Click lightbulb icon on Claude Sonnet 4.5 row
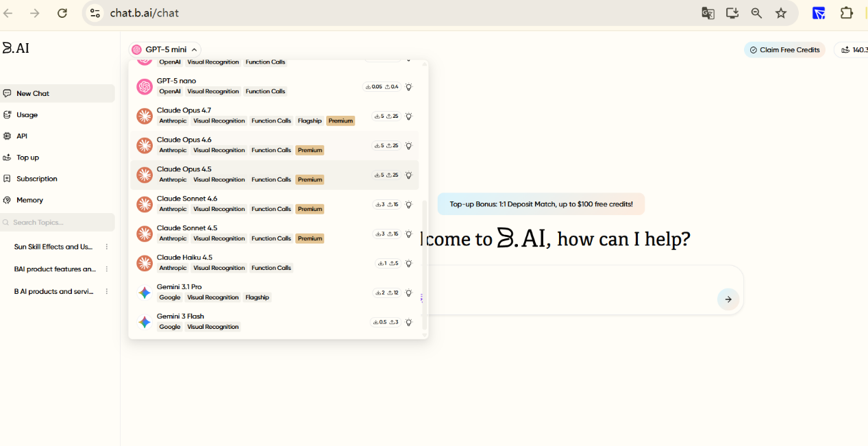This screenshot has height=446, width=868. [x=409, y=234]
